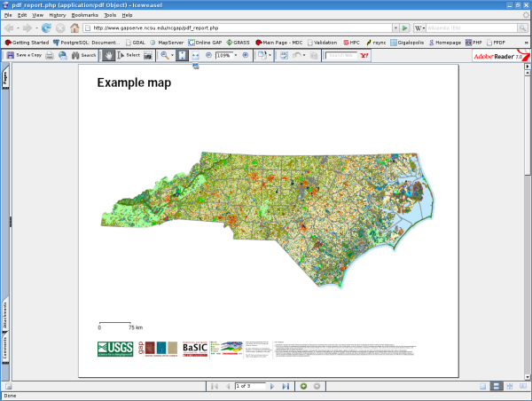Click the Adobe Reader 7.0 logo
Screen dimensions: 532x401
click(x=501, y=56)
